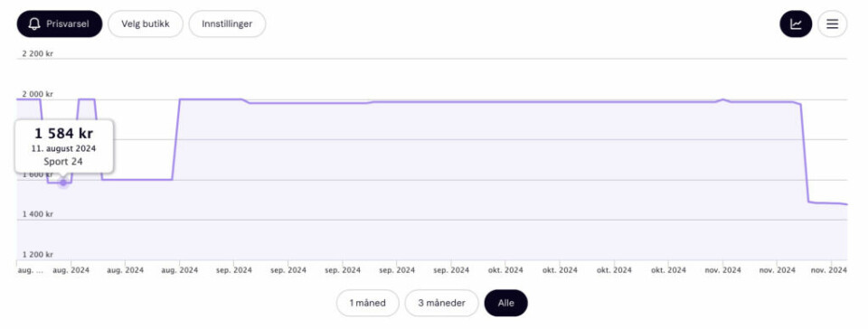Click the Prisvarsel price alert button
Viewport: 868px width, 329px height.
(x=60, y=23)
